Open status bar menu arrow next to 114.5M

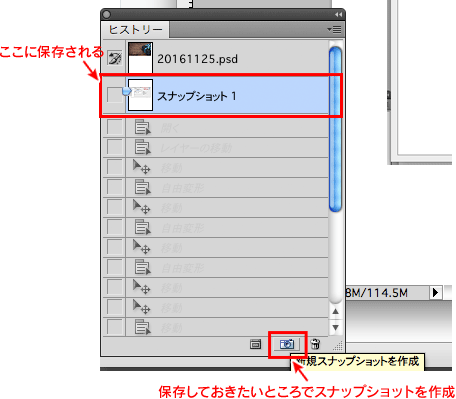[x=435, y=293]
